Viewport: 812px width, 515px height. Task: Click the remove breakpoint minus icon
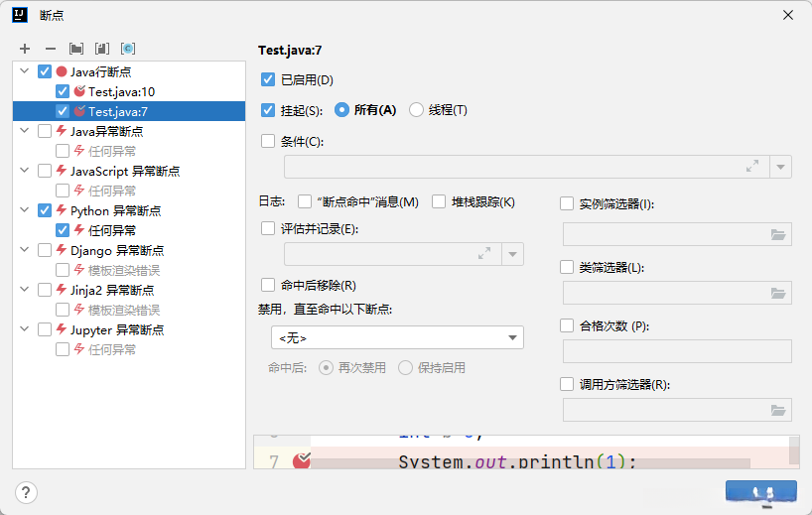point(51,49)
